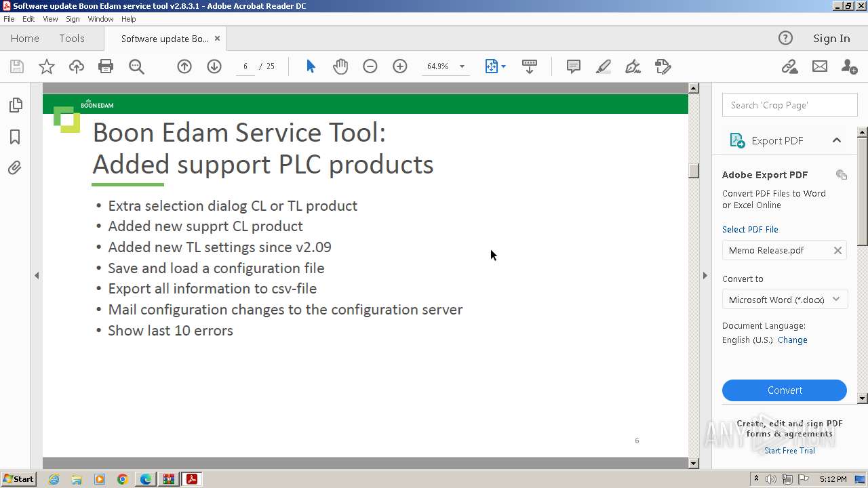Click the page number input field

(x=245, y=66)
